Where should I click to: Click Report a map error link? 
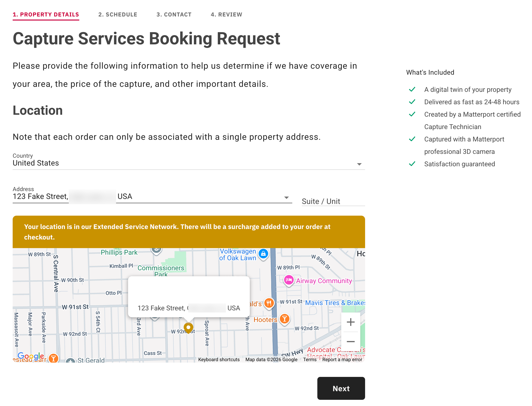[342, 359]
